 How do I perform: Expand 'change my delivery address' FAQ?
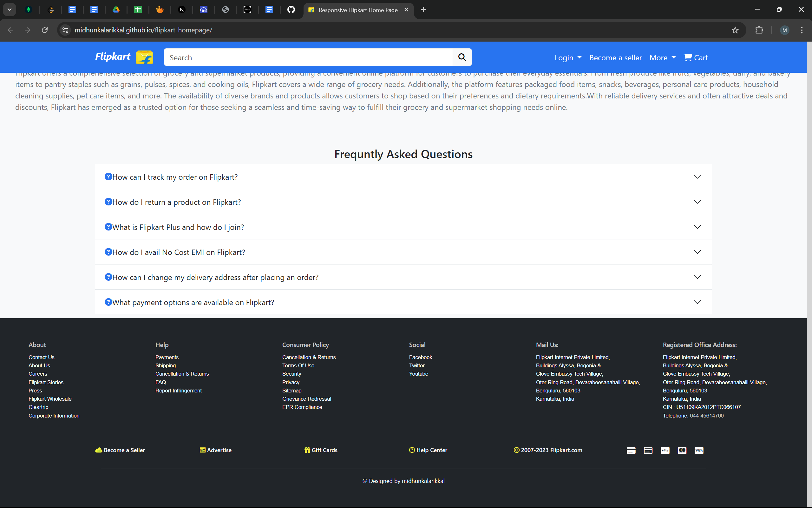point(403,277)
